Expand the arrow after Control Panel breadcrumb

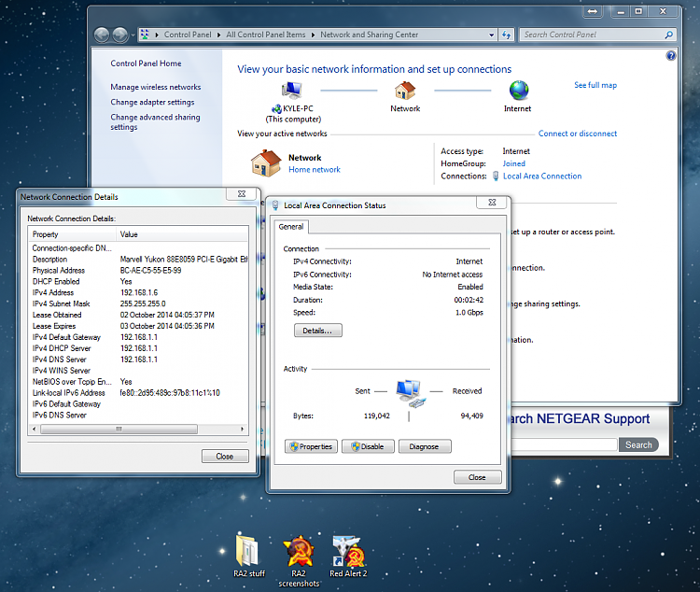point(218,35)
